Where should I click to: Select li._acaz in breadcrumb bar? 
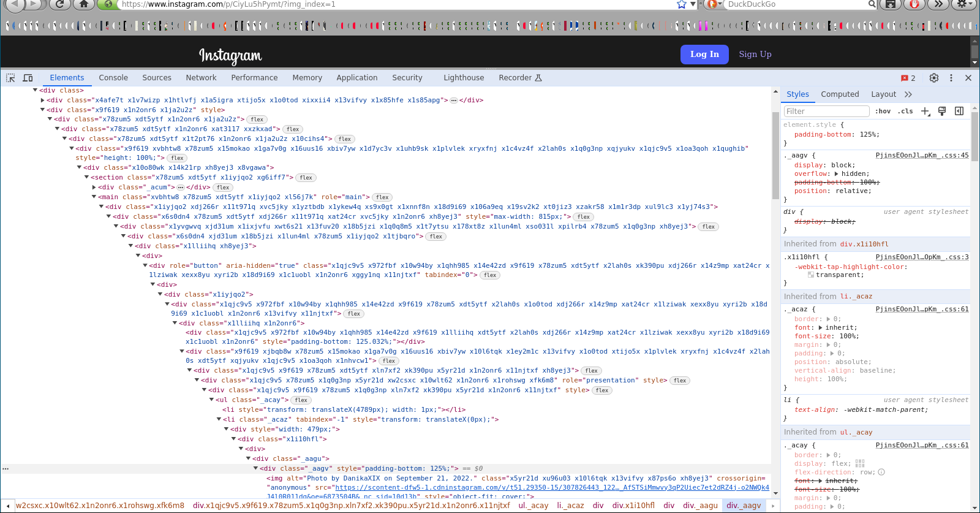570,506
